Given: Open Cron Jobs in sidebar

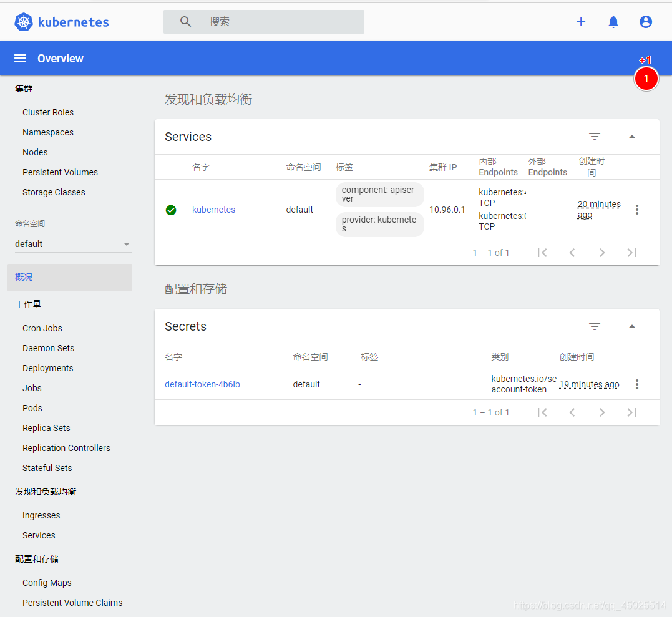Looking at the screenshot, I should click(42, 328).
